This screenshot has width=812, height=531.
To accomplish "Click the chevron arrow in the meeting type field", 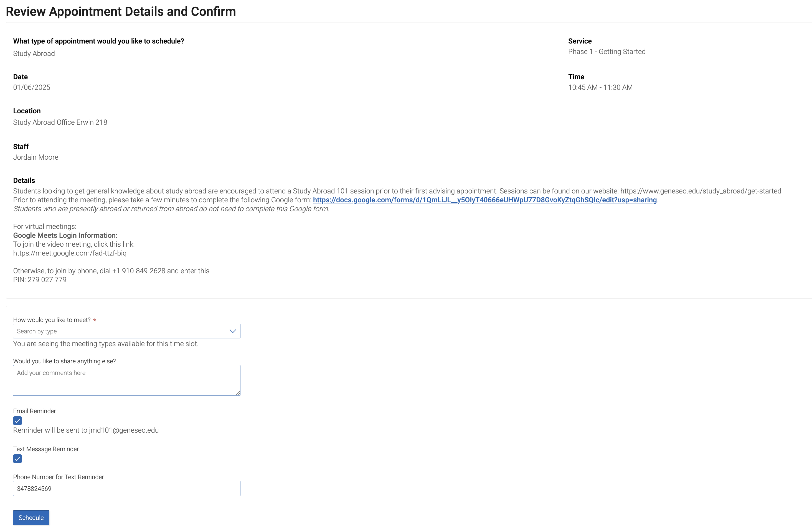I will tap(233, 331).
